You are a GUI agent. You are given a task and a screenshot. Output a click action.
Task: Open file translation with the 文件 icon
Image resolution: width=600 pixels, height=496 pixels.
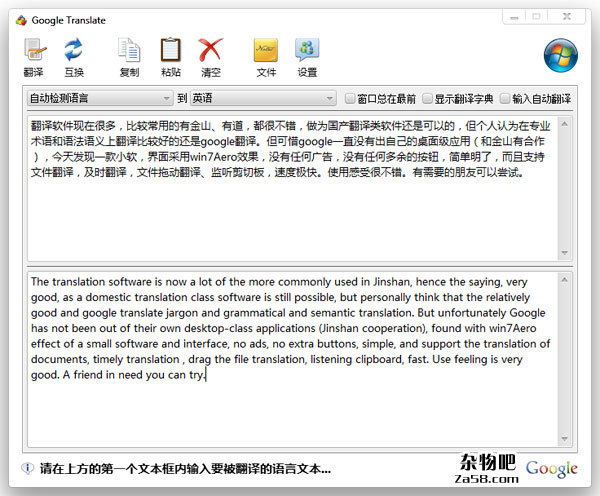(266, 50)
